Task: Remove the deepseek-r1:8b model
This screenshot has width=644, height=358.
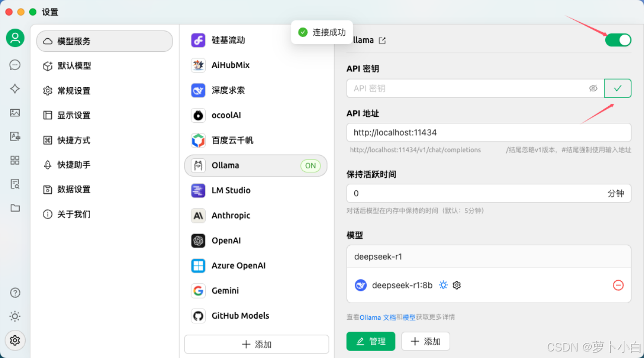Action: tap(618, 285)
